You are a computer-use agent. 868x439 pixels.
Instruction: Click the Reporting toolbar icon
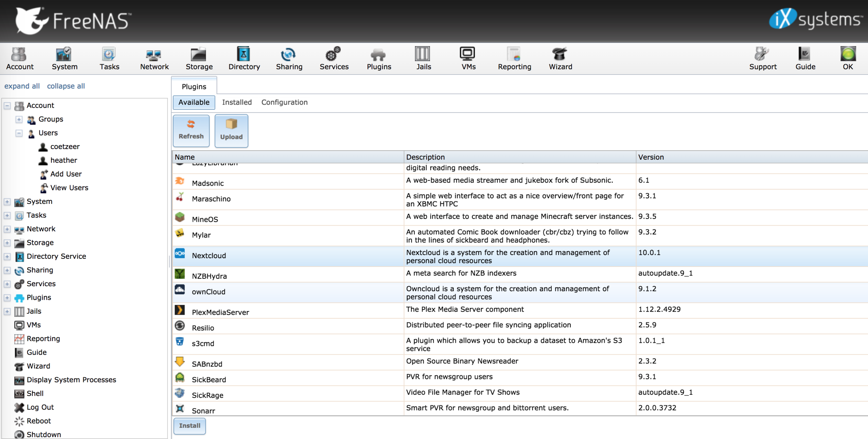[x=514, y=58]
